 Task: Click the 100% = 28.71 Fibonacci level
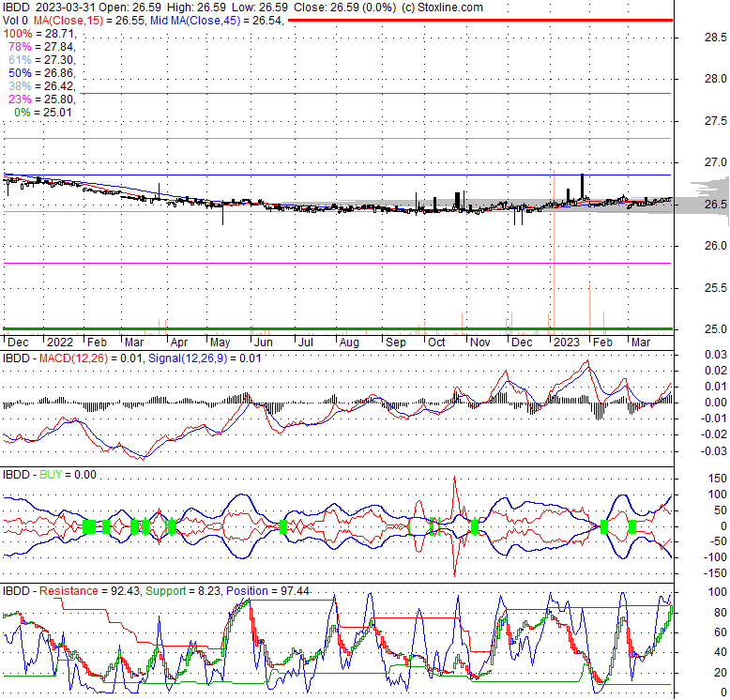[x=38, y=34]
